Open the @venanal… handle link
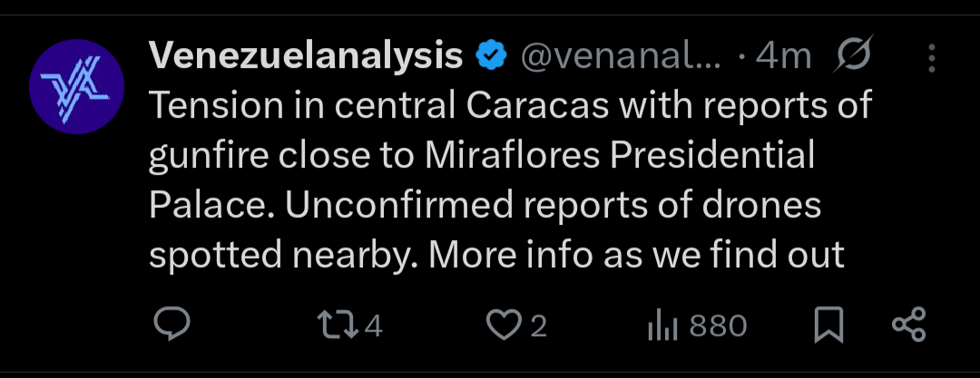 point(621,57)
